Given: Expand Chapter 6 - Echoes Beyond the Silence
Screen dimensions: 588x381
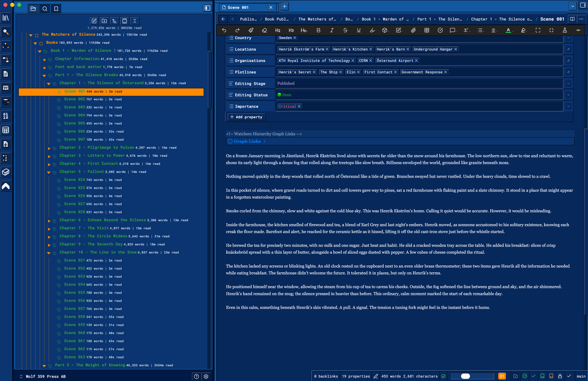Looking at the screenshot, I should tap(49, 221).
